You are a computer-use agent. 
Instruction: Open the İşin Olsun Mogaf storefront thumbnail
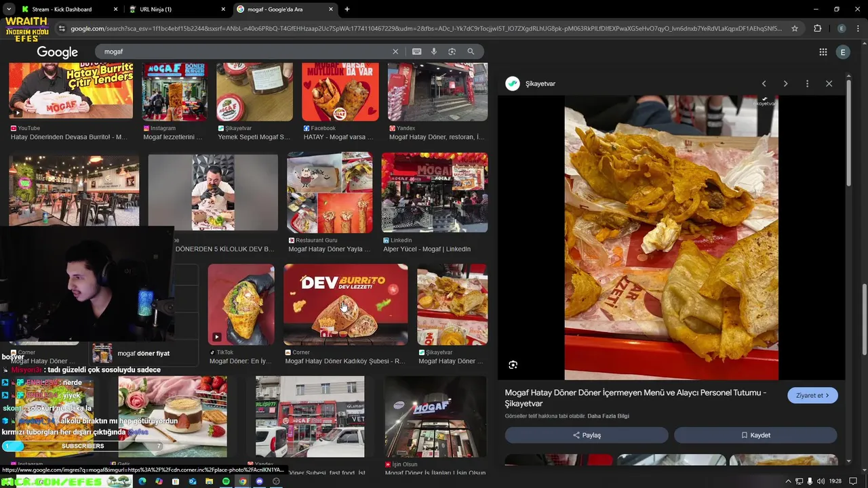coord(435,417)
